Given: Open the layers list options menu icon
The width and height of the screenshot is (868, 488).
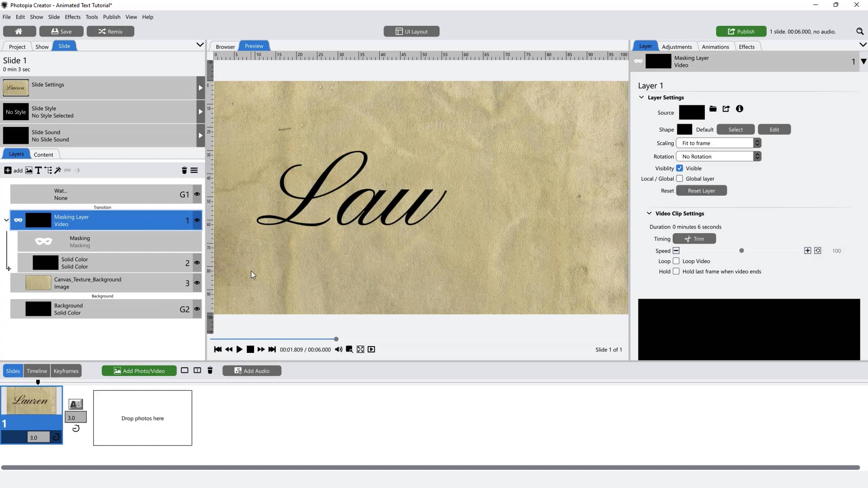Looking at the screenshot, I should [194, 170].
